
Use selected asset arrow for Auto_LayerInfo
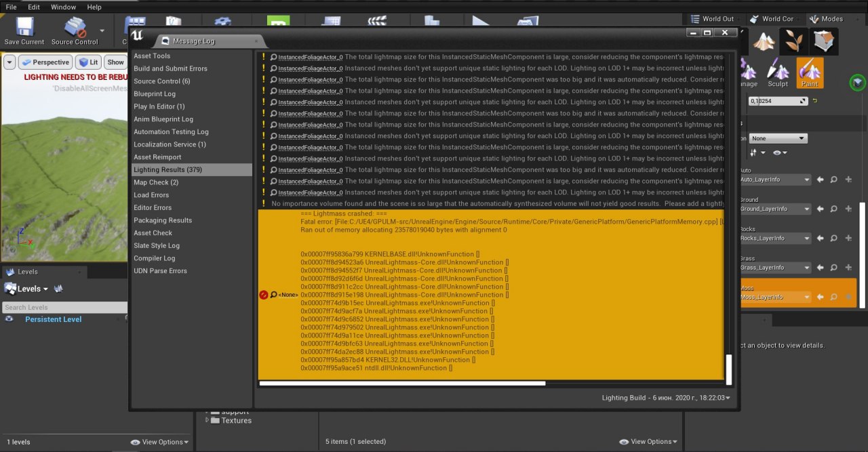[820, 180]
